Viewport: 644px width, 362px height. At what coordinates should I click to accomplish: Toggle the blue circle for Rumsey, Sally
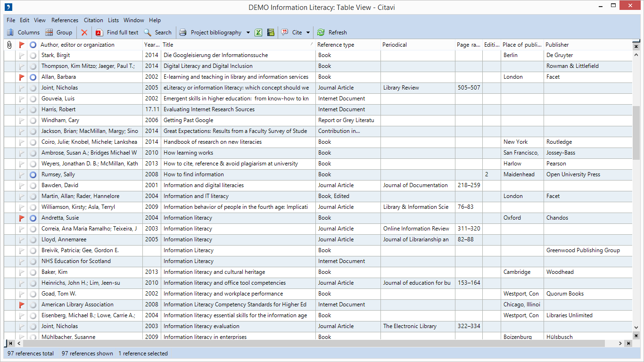coord(33,174)
